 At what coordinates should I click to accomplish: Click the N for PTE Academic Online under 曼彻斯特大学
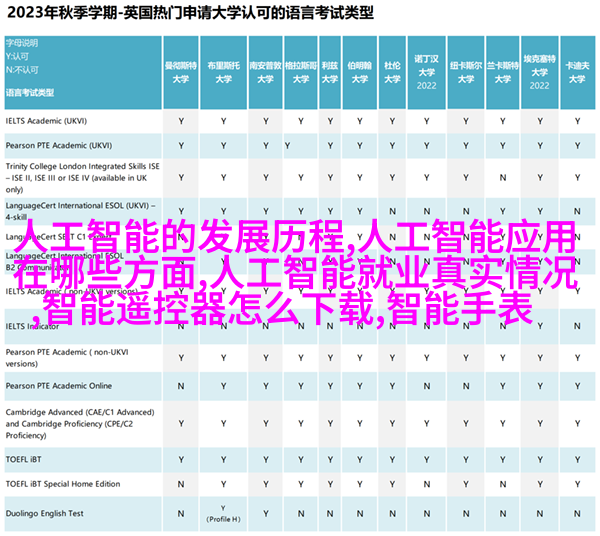click(x=181, y=386)
